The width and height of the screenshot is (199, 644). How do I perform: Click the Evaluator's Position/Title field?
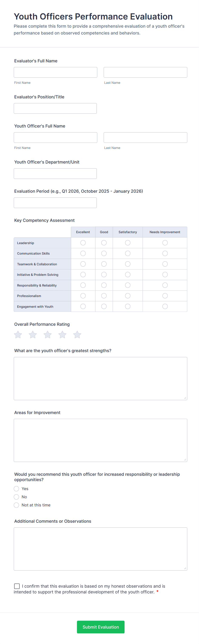pos(55,108)
